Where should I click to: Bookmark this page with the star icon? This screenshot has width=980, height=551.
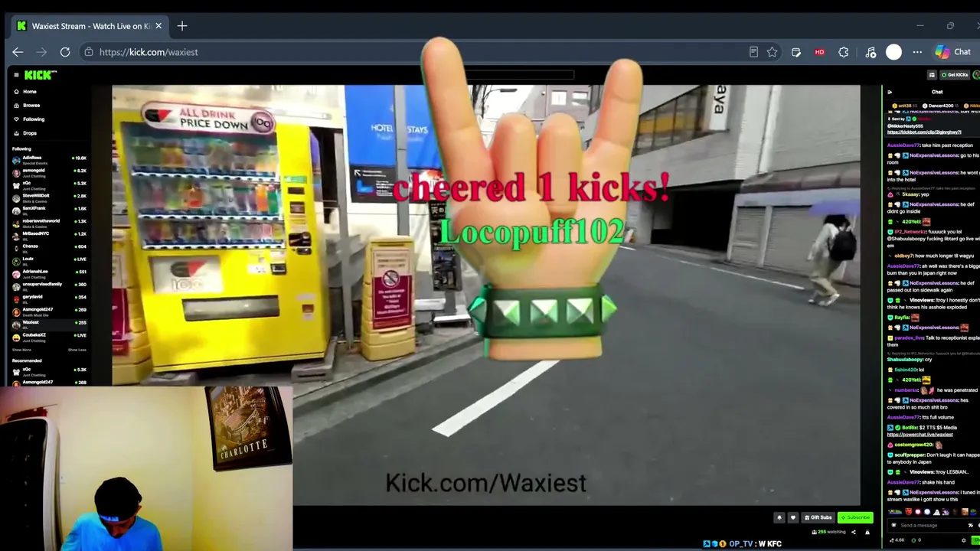click(773, 52)
